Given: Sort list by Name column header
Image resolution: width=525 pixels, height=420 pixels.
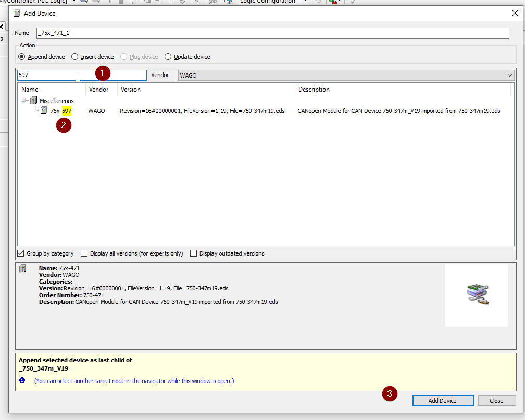Looking at the screenshot, I should pyautogui.click(x=52, y=90).
